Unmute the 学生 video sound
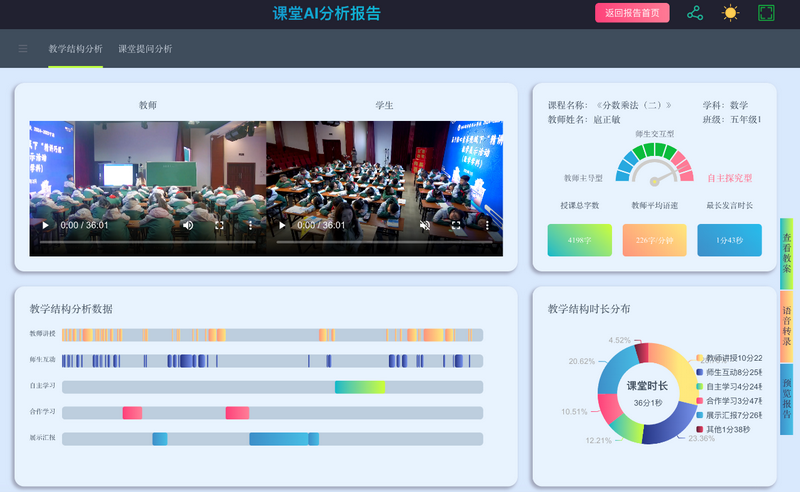 425,226
